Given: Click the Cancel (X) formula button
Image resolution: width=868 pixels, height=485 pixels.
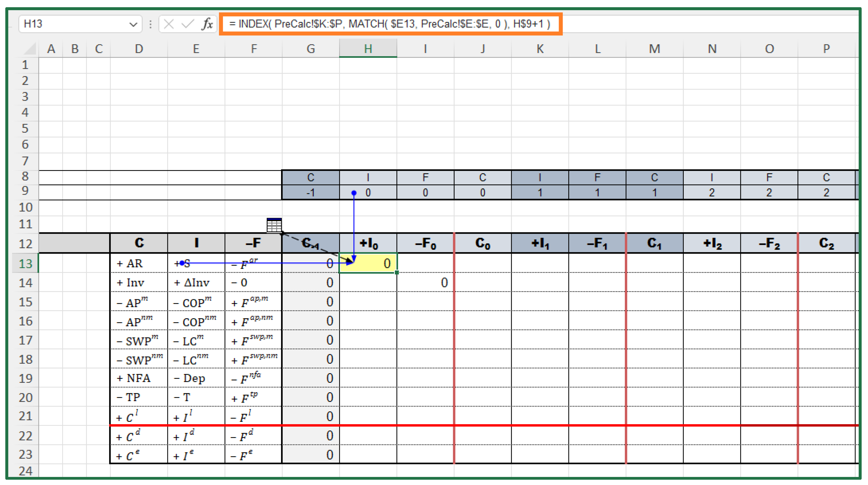Looking at the screenshot, I should [168, 24].
